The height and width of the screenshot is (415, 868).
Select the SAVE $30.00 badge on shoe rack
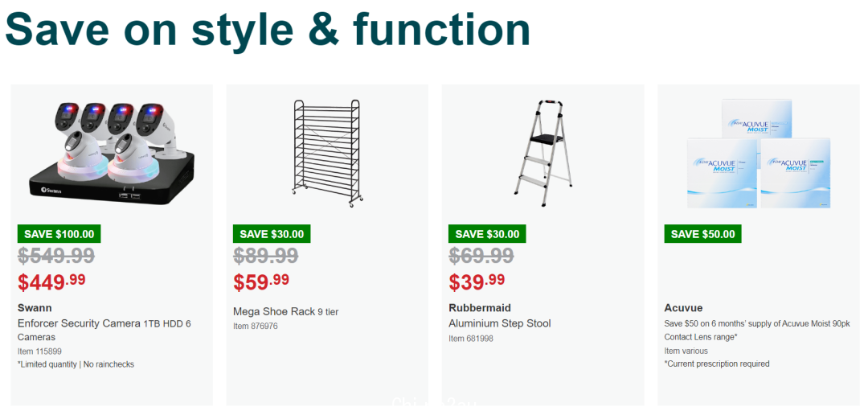(x=272, y=234)
